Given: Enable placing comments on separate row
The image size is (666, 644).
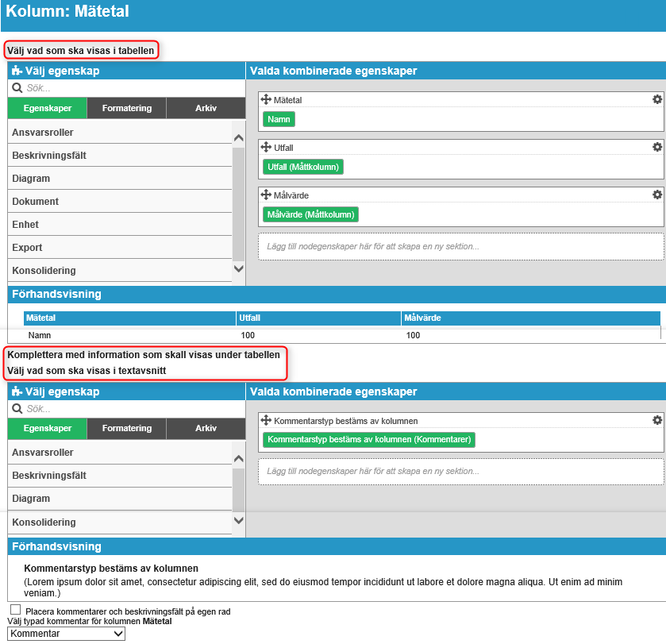Looking at the screenshot, I should [x=15, y=609].
